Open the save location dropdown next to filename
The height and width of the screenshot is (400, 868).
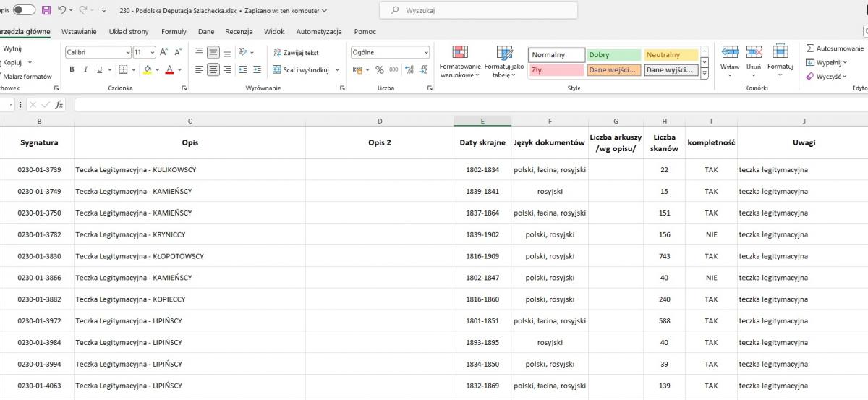[x=323, y=11]
